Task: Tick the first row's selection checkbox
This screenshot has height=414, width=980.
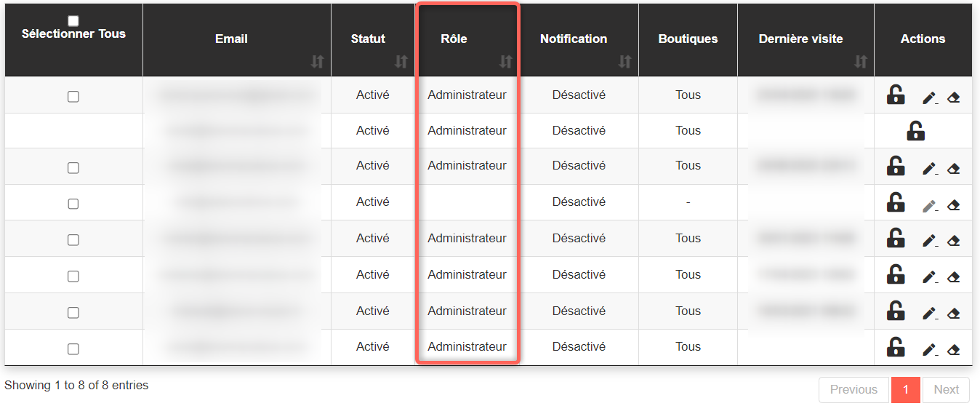Action: click(x=73, y=96)
